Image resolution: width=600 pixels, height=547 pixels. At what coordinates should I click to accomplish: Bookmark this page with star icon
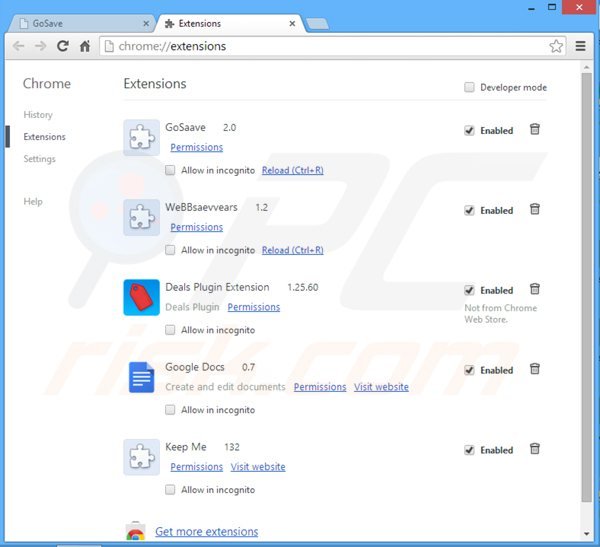pos(556,46)
